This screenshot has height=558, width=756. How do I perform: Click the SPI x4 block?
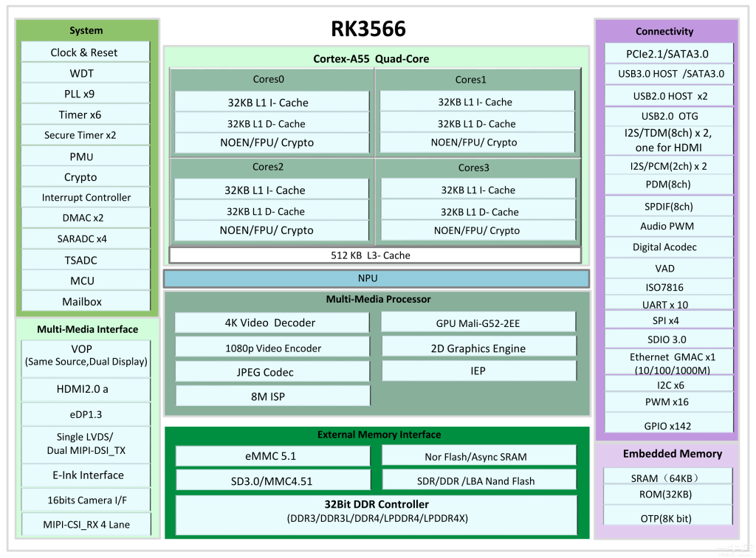pos(669,320)
